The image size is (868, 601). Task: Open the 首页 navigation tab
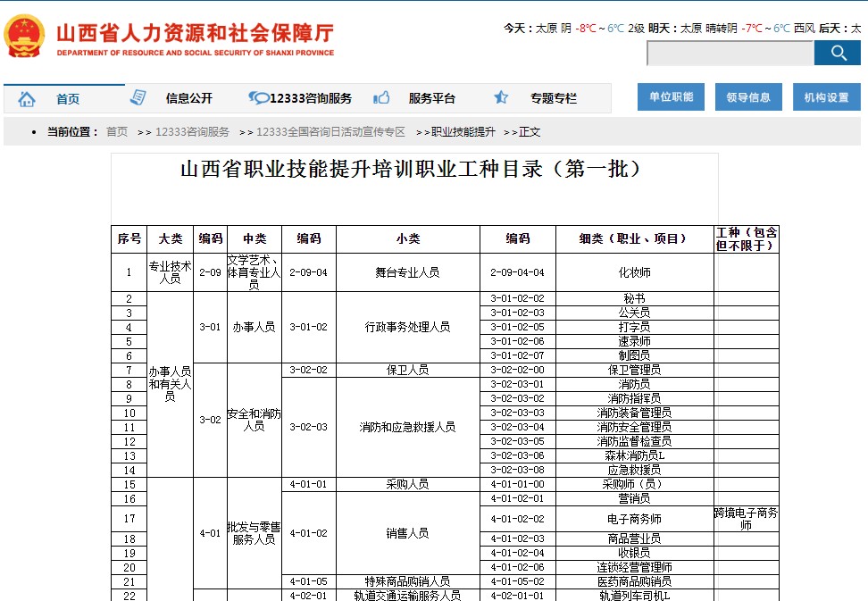click(68, 99)
